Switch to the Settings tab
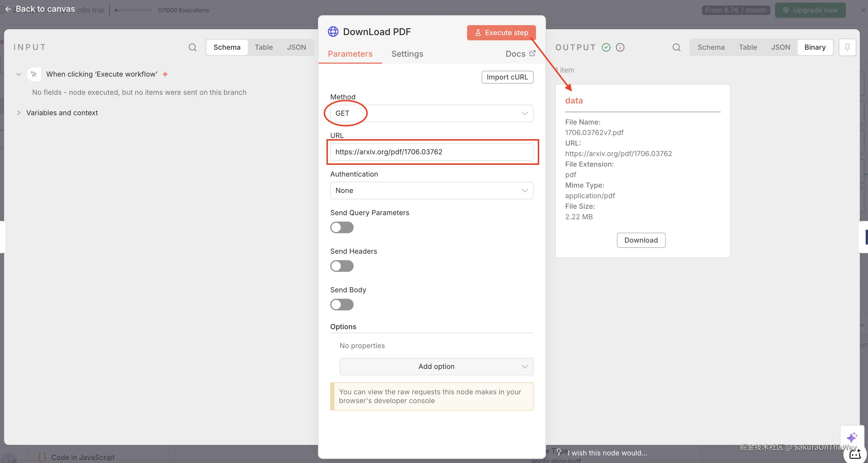 coord(407,53)
